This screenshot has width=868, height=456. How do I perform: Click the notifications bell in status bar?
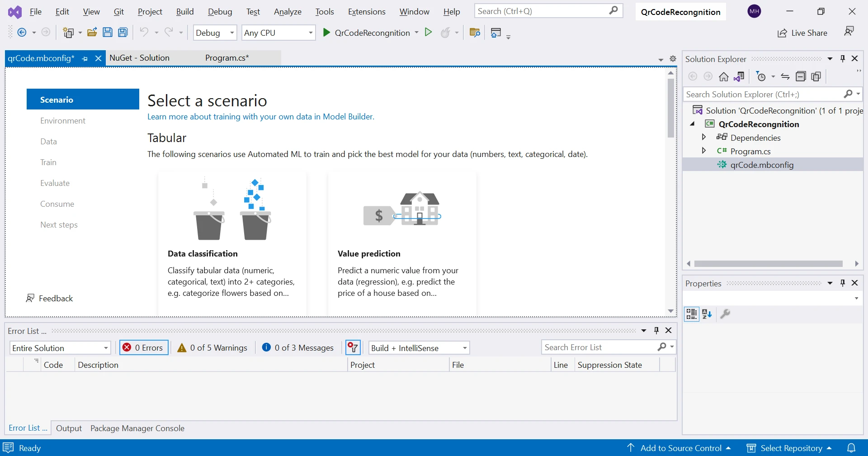851,448
